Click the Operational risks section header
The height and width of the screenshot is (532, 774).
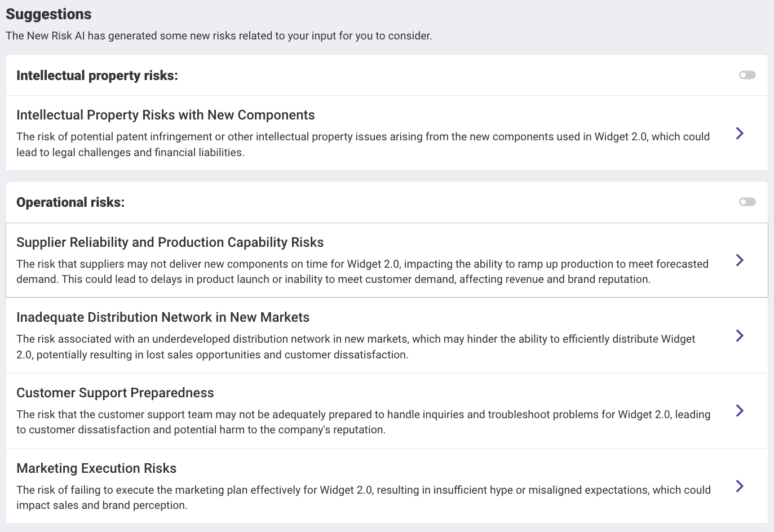click(70, 202)
